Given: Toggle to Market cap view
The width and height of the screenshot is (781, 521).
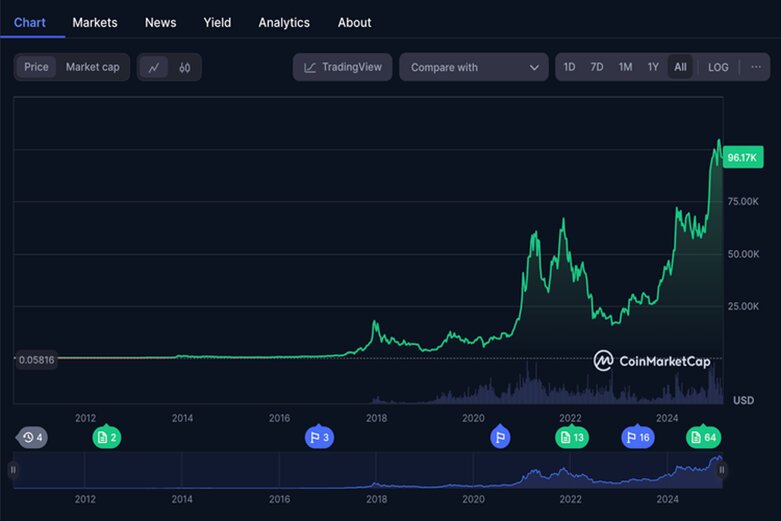Looking at the screenshot, I should [92, 67].
